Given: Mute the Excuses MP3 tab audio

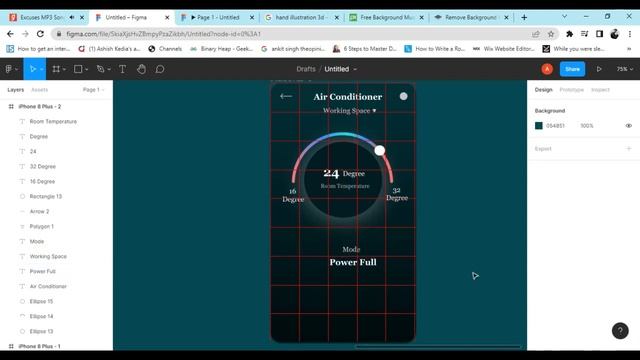Looking at the screenshot, I should 72,17.
